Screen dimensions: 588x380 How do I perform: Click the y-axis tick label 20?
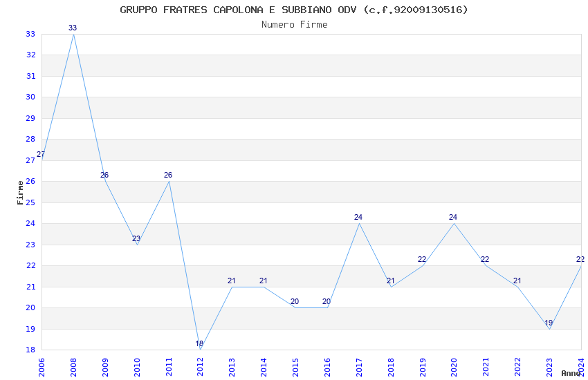click(x=30, y=307)
